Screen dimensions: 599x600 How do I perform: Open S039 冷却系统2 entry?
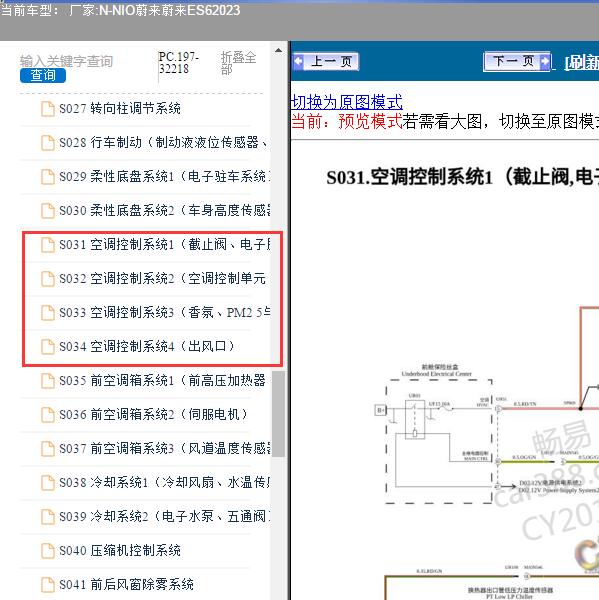point(165,517)
